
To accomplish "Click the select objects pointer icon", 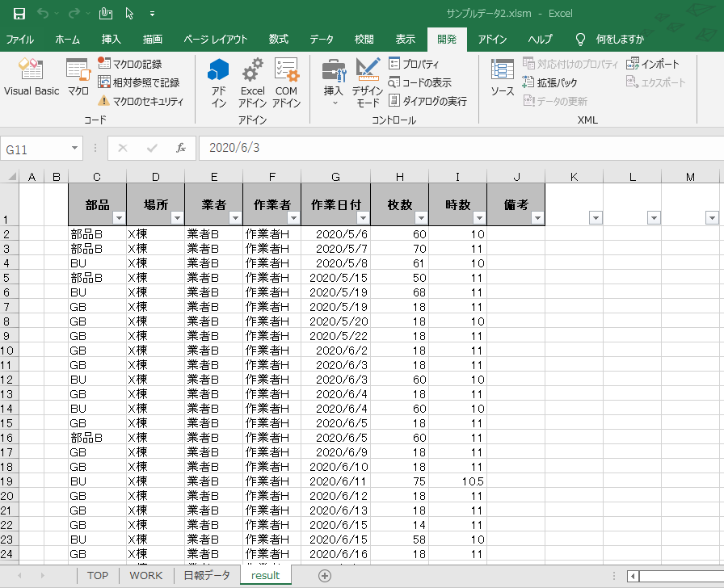I will [x=130, y=14].
